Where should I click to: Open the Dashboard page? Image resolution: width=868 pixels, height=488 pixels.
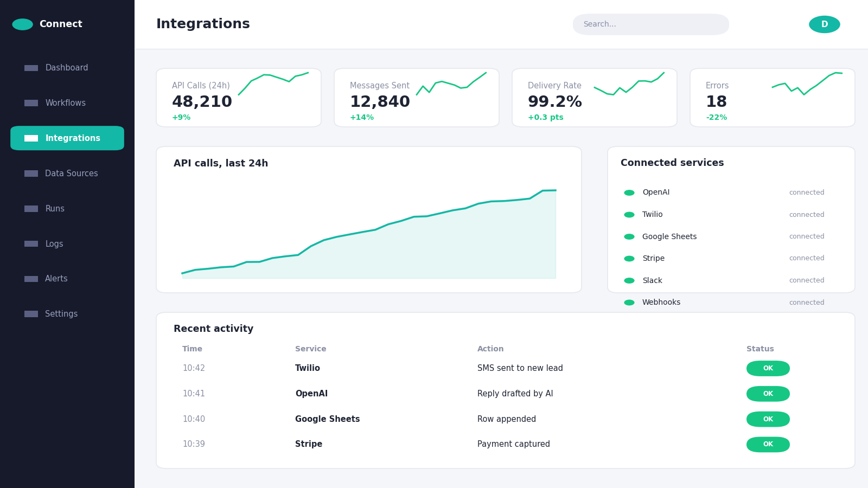coord(67,68)
